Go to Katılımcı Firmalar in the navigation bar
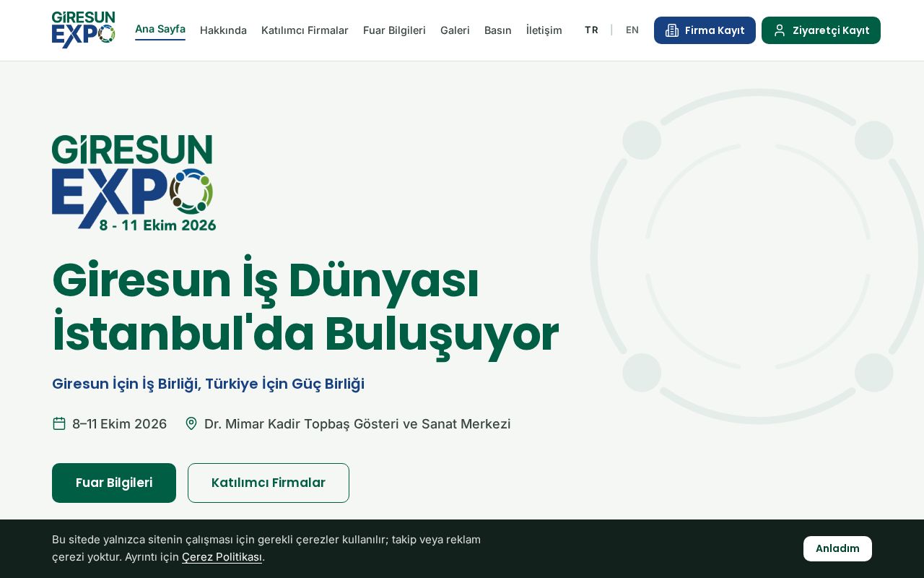 coord(305,30)
